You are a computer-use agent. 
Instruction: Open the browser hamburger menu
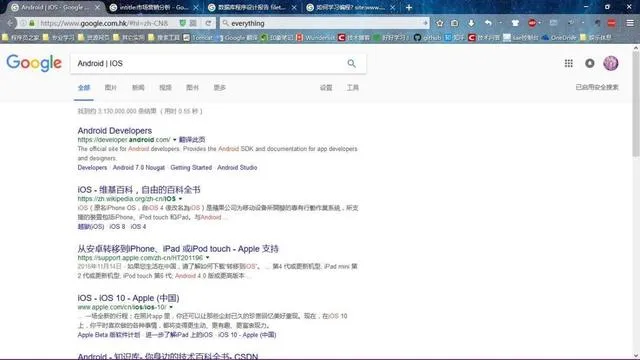pos(630,23)
